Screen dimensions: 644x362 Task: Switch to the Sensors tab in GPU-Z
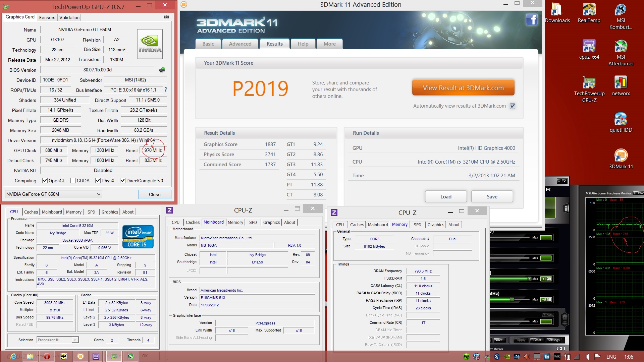[x=47, y=17]
